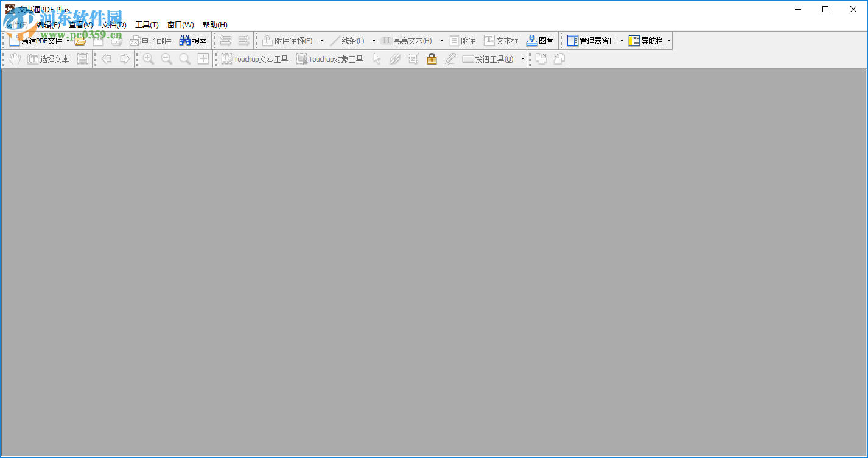
Task: Open the 文档(D) menu
Action: tap(113, 24)
